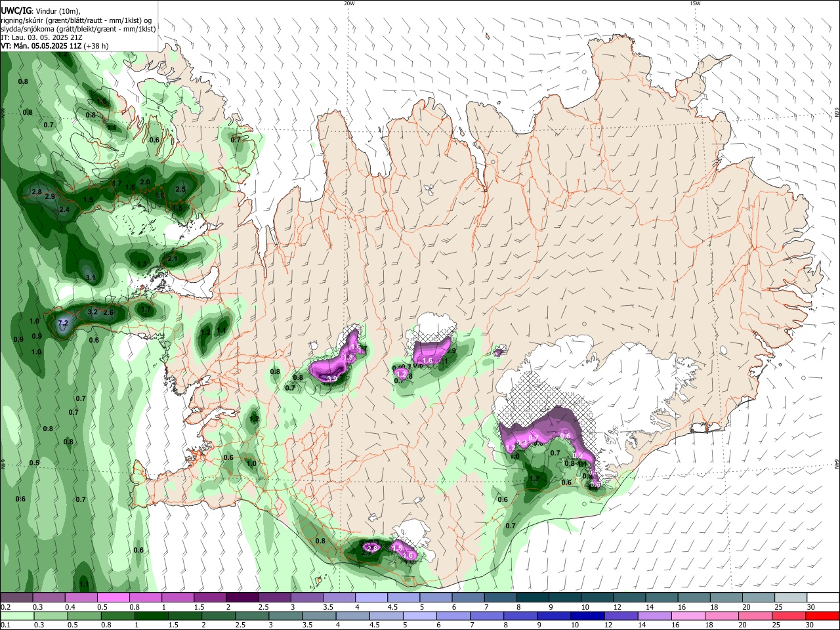
Task: Pick the orchid 0.4–0.5 snow scale swatch
Action: coord(81,597)
